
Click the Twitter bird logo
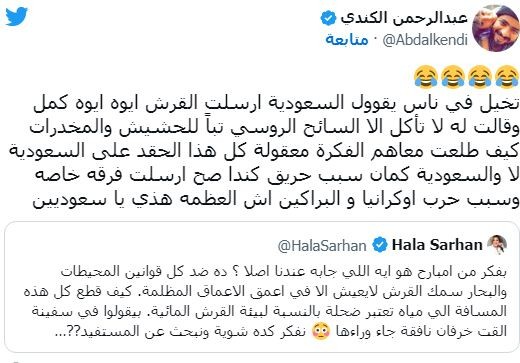click(x=16, y=17)
